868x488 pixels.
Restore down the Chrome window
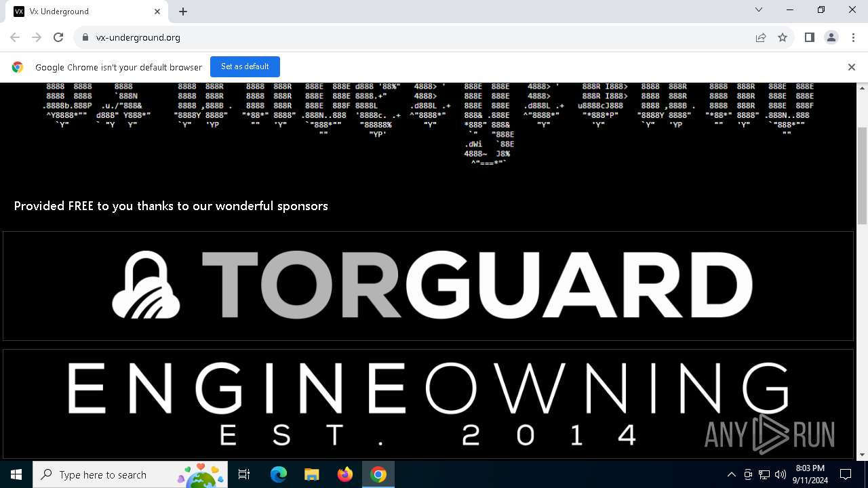coord(821,9)
